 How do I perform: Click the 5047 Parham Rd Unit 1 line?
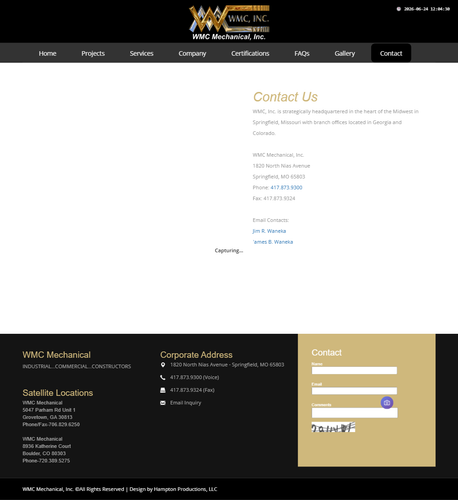49,410
